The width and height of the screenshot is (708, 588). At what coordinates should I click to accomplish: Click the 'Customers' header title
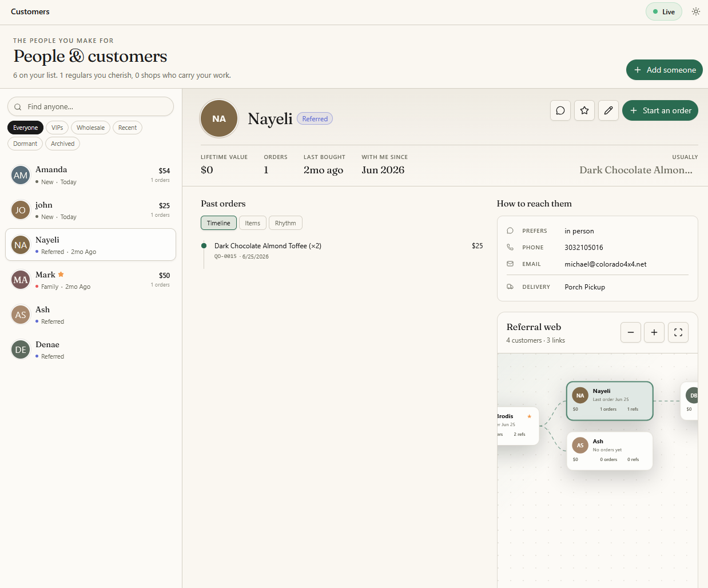pyautogui.click(x=30, y=11)
